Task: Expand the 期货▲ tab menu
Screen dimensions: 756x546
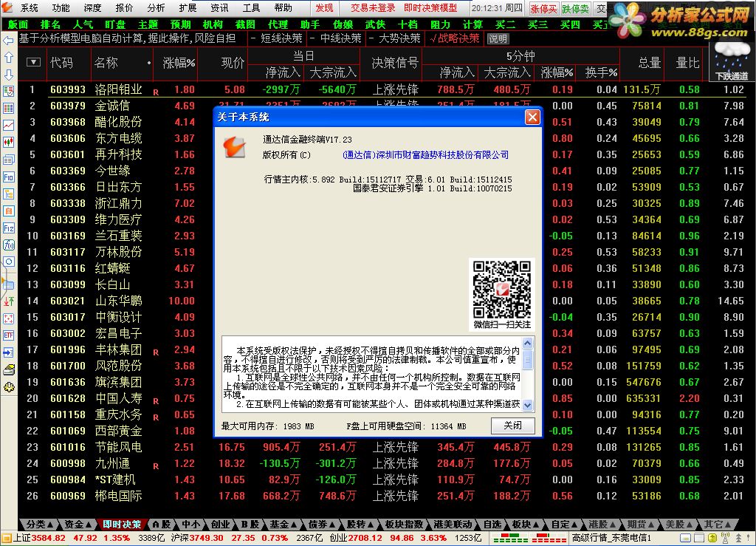Action: click(x=641, y=525)
